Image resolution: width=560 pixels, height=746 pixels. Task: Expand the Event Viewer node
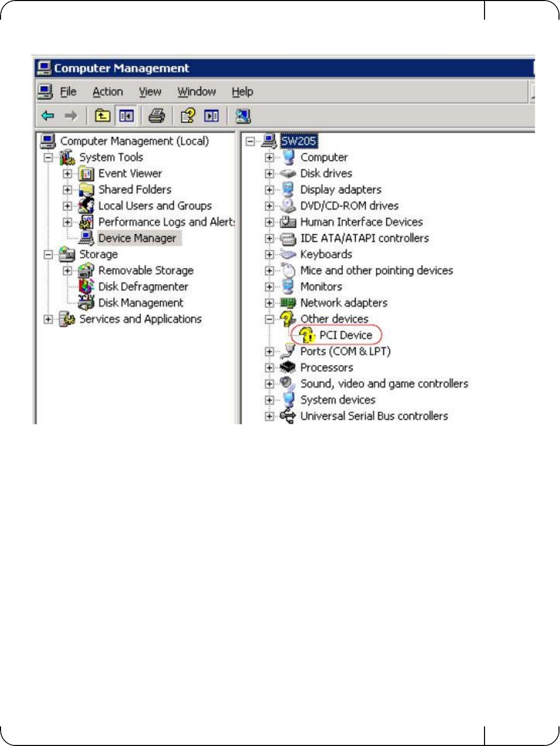point(67,174)
